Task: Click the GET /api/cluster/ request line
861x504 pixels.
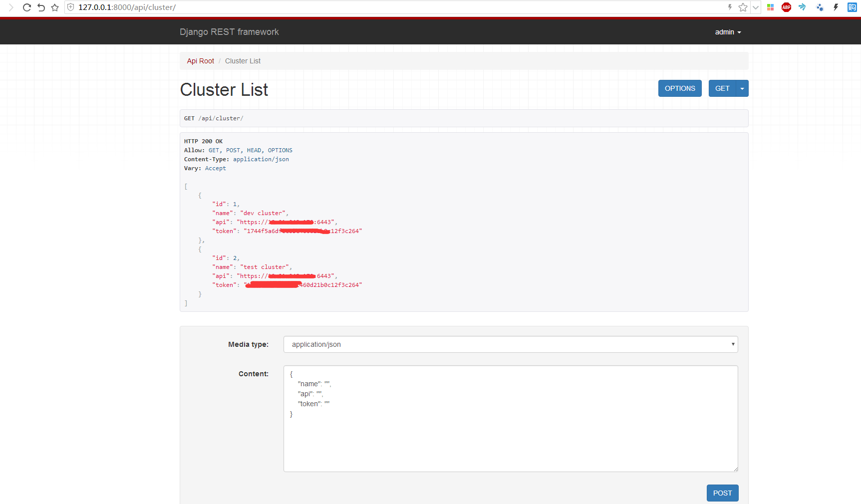Action: point(214,118)
